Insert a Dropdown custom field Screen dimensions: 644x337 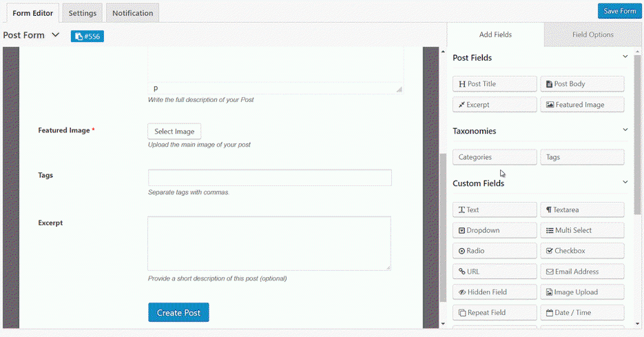click(494, 230)
